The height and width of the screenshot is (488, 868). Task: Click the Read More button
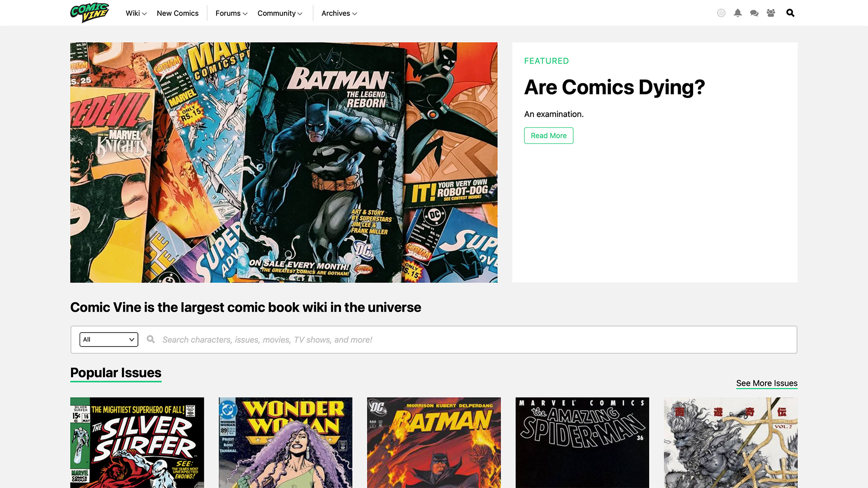548,136
